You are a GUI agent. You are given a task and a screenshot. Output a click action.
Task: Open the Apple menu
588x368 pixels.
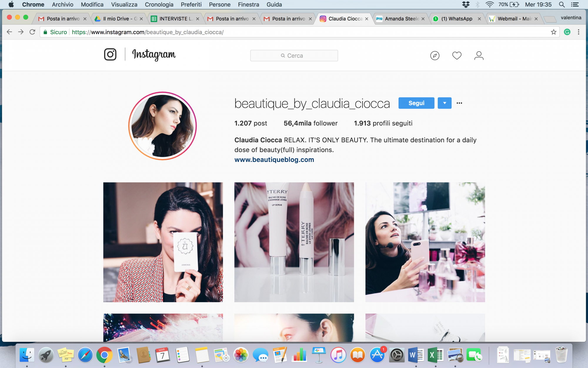tap(11, 4)
